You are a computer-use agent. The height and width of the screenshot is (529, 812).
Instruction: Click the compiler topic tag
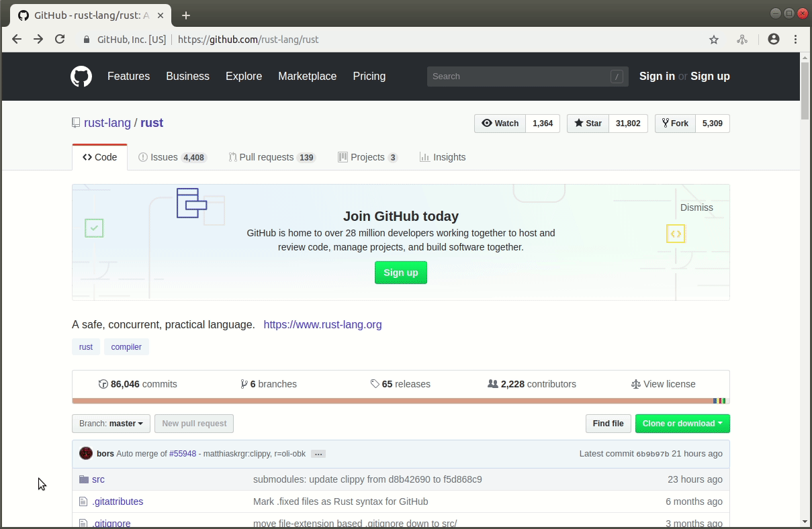[x=126, y=347]
